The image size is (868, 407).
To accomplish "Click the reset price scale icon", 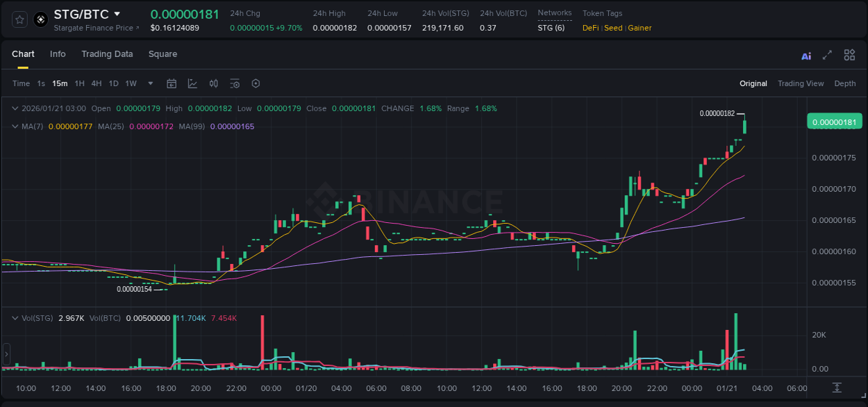I will 837,387.
